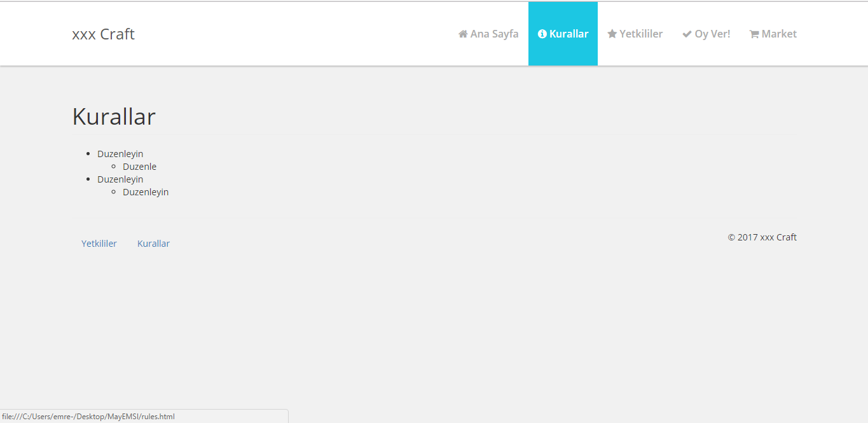Viewport: 868px width, 423px height.
Task: Open the Market nav item
Action: 773,34
